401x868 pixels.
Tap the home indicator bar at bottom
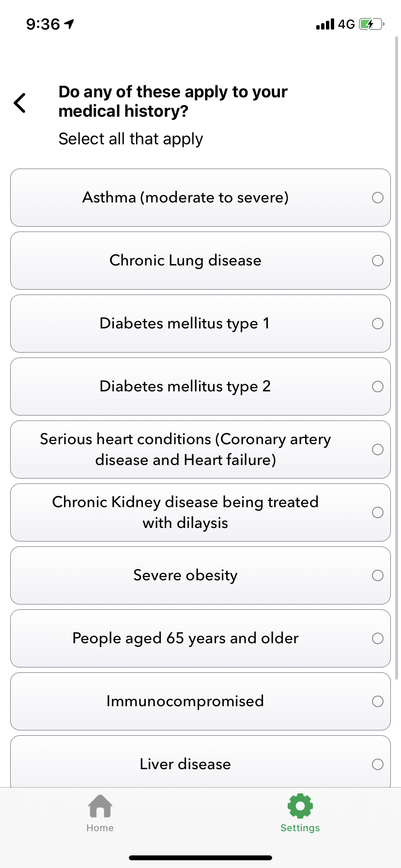(200, 858)
